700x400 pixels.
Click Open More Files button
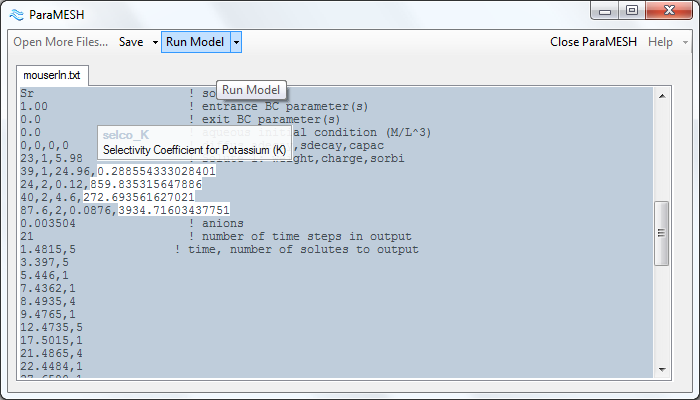pyautogui.click(x=61, y=42)
